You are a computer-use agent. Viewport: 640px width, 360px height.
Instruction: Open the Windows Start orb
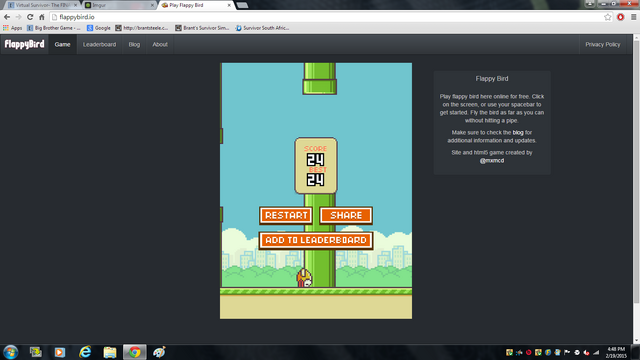click(11, 352)
